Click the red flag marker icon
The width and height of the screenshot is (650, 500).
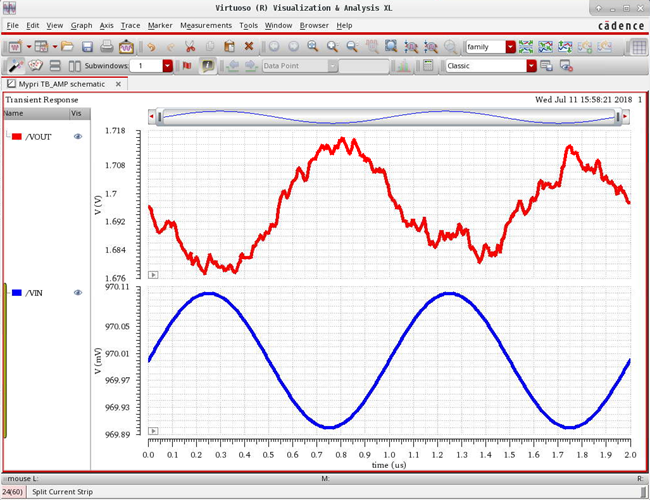coord(187,66)
